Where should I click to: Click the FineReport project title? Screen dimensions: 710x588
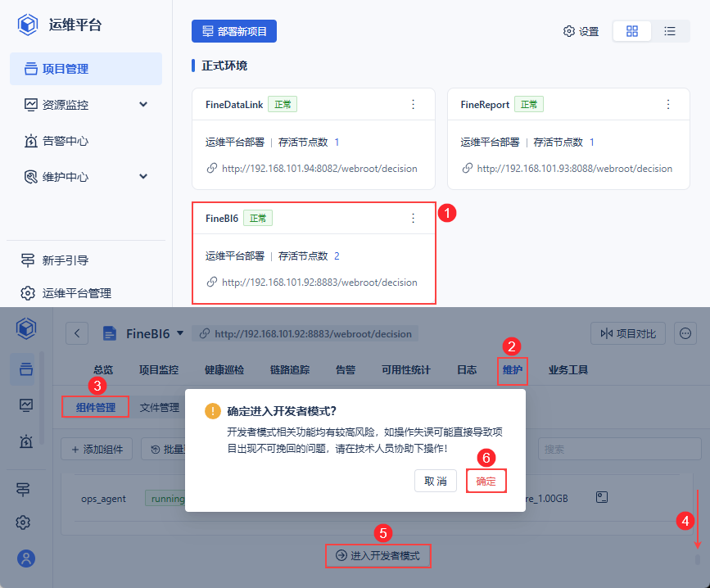[x=485, y=105]
